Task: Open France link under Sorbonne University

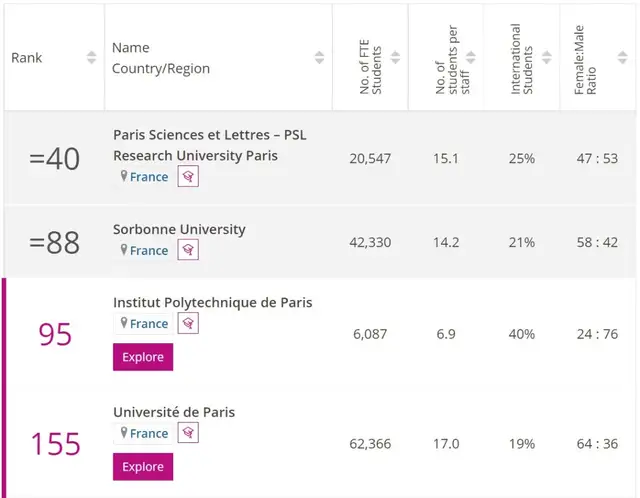Action: pos(149,250)
